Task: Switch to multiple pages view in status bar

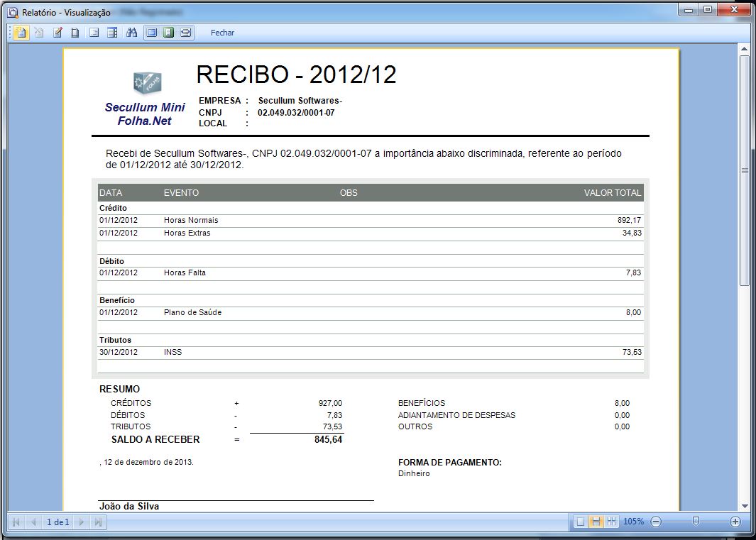Action: coord(612,522)
